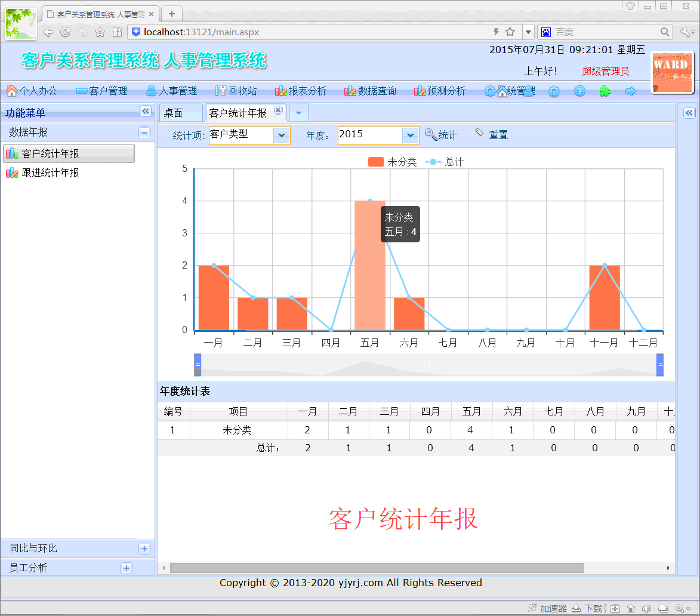
Task: Click the 统计 button to run statistics
Action: [x=441, y=135]
